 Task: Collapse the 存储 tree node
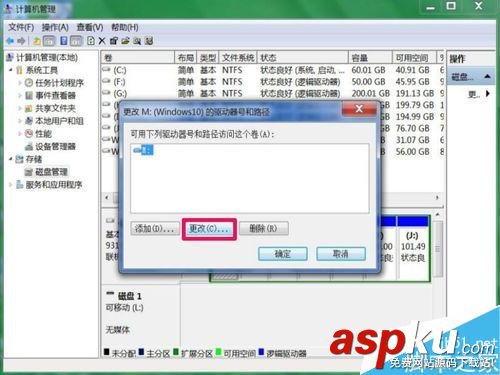11,159
